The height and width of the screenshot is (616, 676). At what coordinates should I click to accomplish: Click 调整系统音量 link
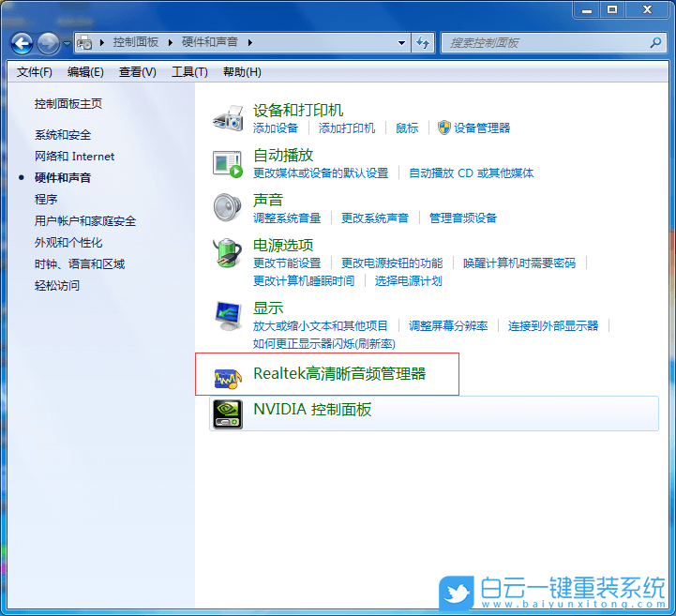[287, 218]
